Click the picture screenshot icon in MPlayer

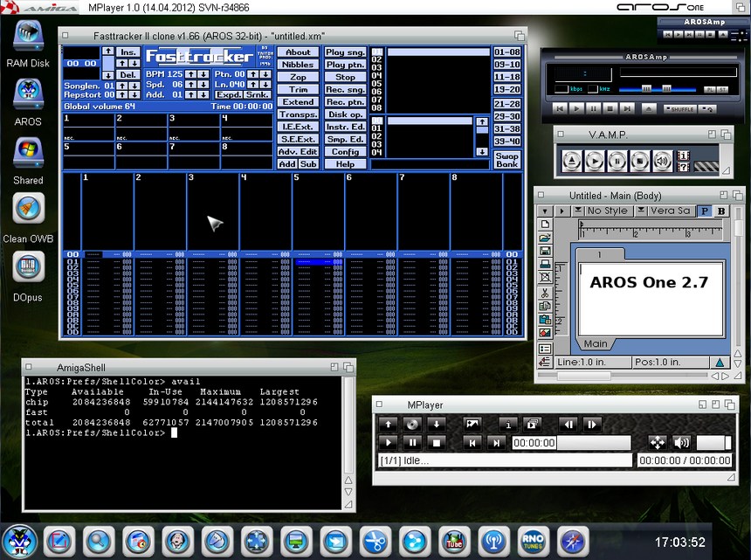472,424
